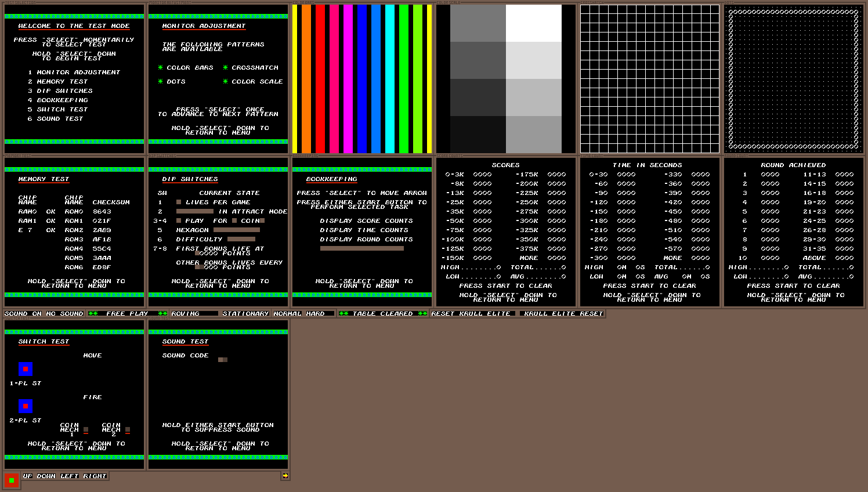Screen dimensions: 868x492
Task: Select the SOUND ON label
Action: pyautogui.click(x=23, y=314)
